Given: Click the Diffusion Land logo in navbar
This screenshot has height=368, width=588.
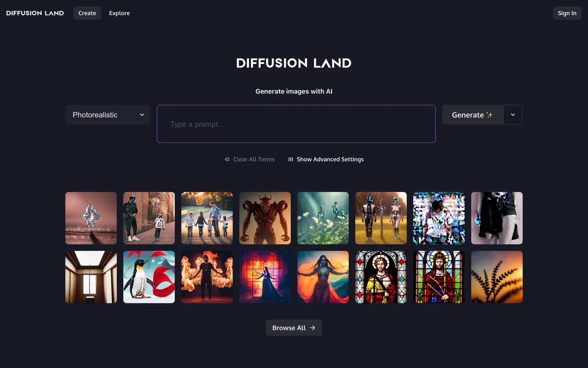Looking at the screenshot, I should 35,13.
